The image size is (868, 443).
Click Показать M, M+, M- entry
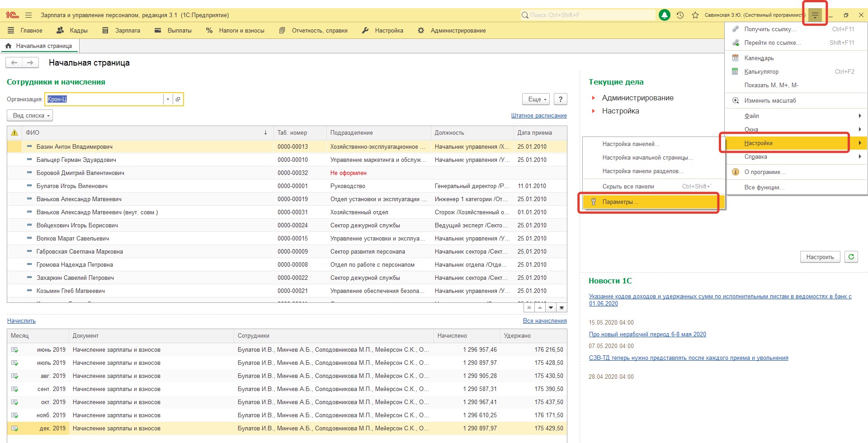[796, 85]
